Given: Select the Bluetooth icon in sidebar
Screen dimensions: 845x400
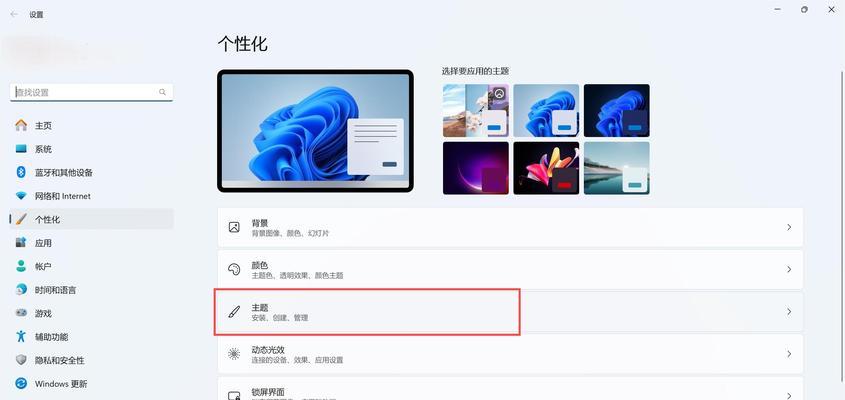Looking at the screenshot, I should (21, 173).
